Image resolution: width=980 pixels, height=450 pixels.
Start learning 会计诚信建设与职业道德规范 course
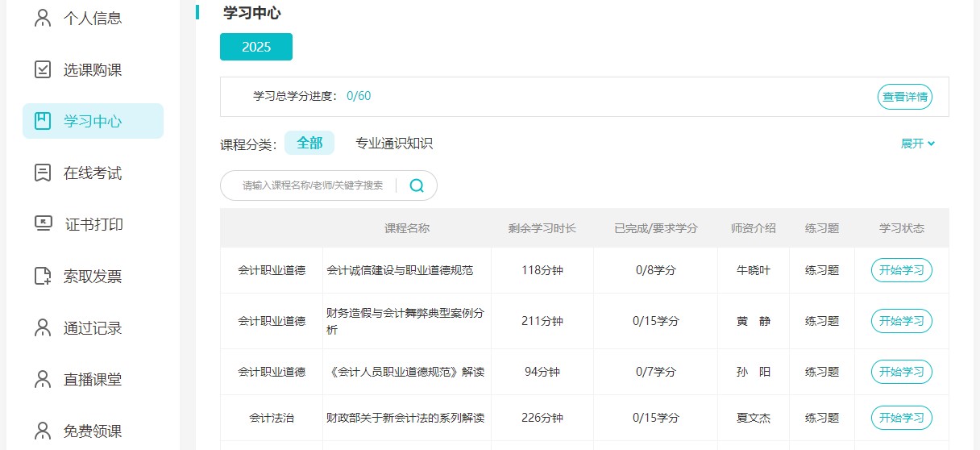pos(901,270)
